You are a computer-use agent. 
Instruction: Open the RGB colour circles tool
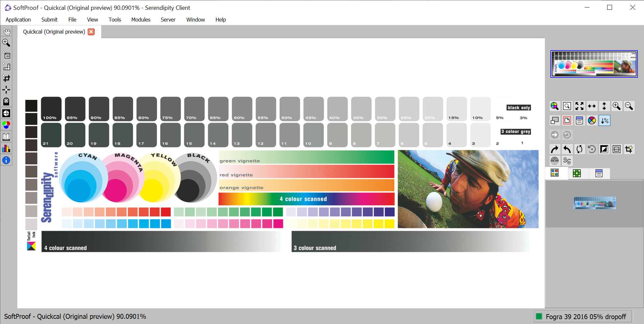[x=6, y=125]
